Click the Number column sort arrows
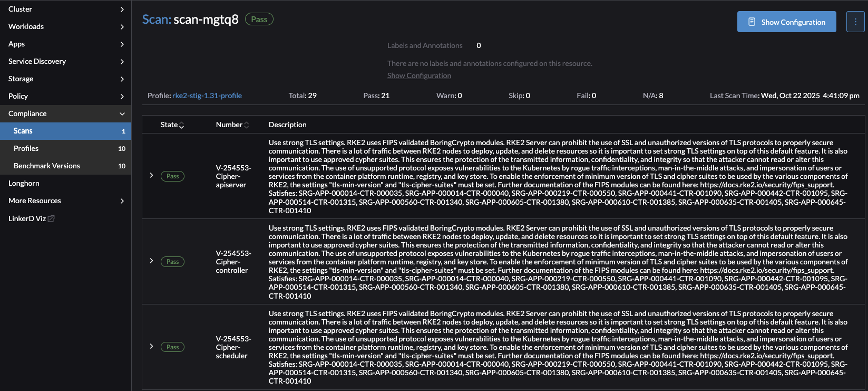Viewport: 868px width, 391px height. 246,125
